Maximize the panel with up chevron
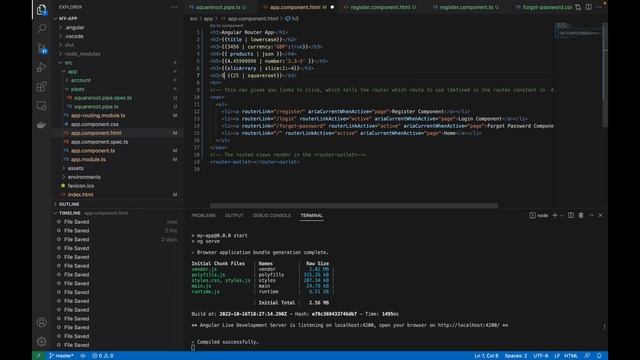640x360 pixels. 591,215
